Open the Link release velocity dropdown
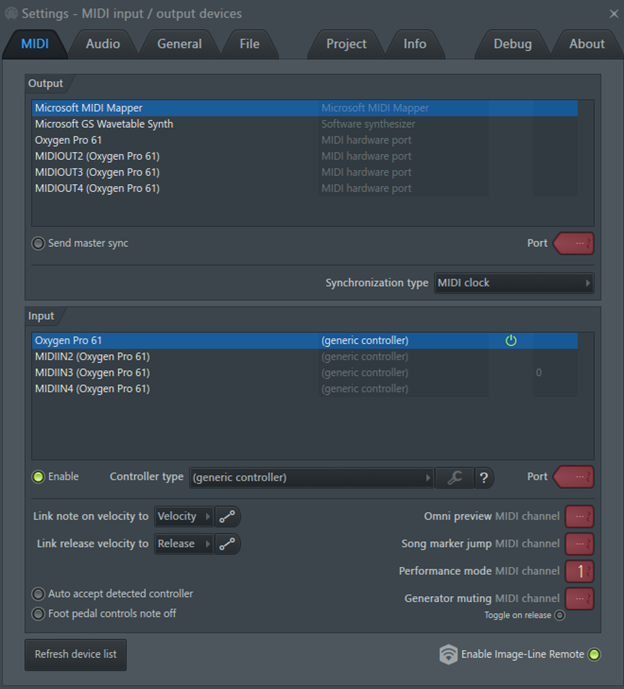Viewport: 624px width, 689px height. click(184, 544)
